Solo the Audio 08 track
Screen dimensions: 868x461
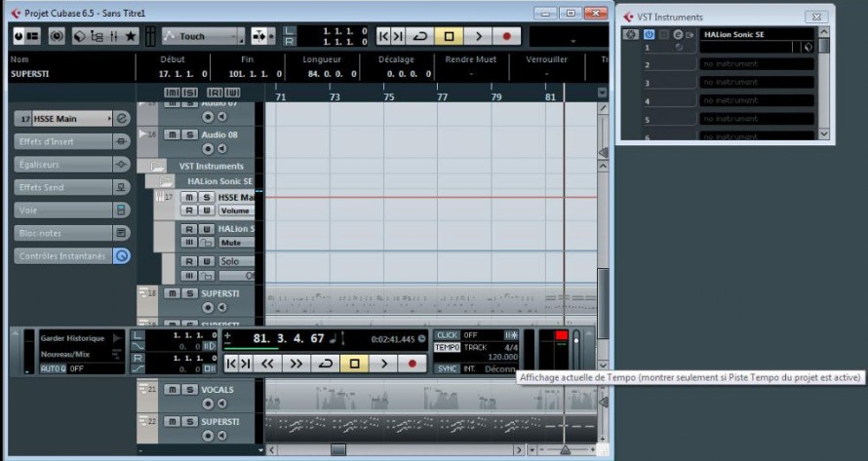coord(190,134)
